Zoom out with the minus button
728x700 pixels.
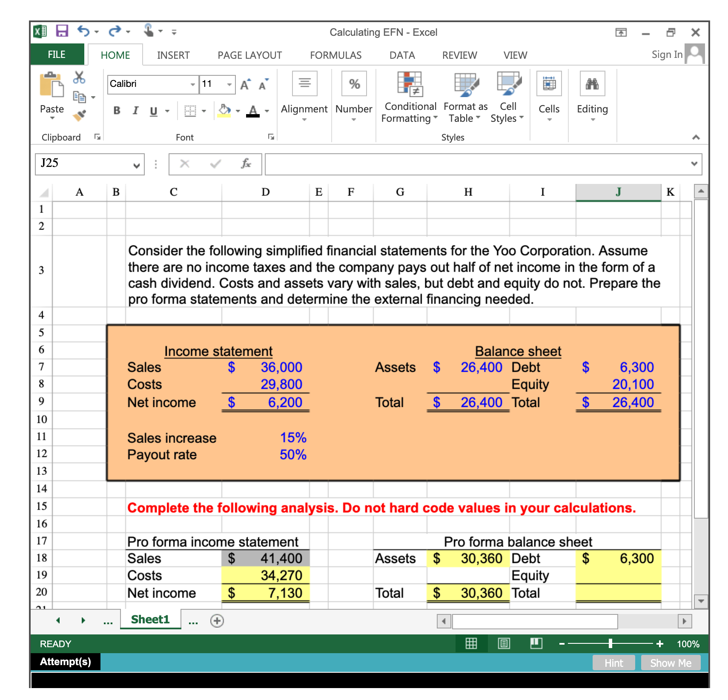tap(562, 644)
